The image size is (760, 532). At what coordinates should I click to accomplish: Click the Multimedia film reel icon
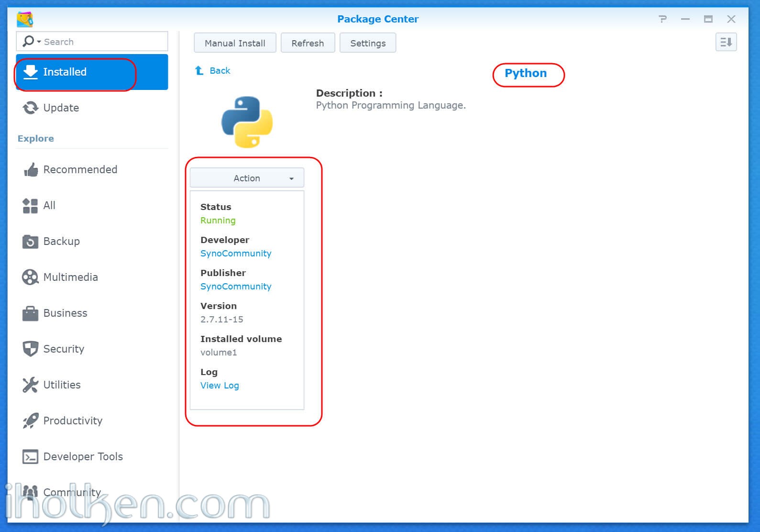(x=30, y=277)
